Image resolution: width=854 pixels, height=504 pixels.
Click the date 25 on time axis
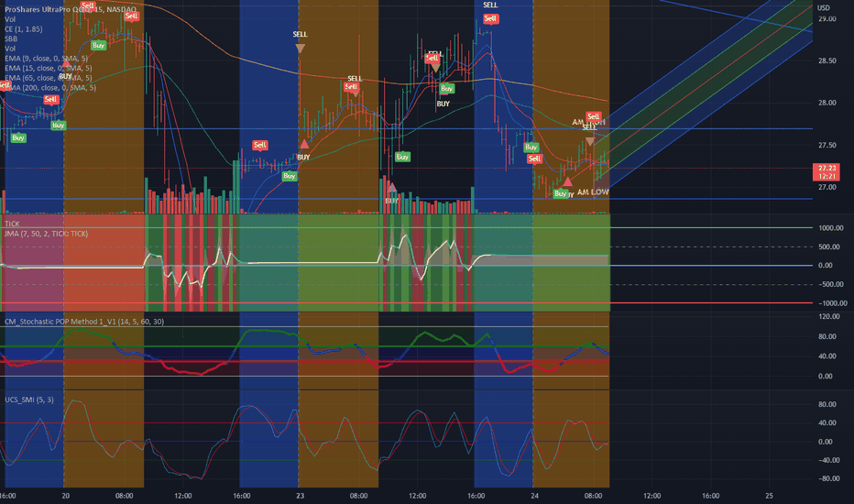click(x=769, y=496)
